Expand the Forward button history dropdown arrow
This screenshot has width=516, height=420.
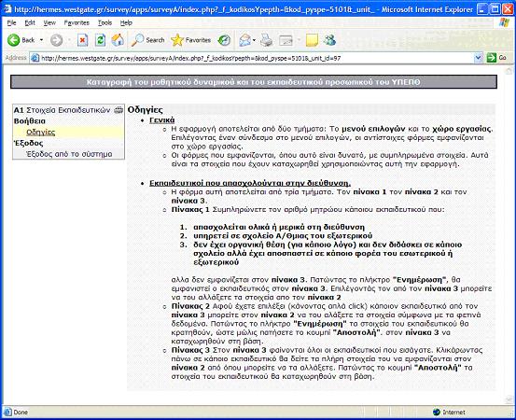pos(69,40)
